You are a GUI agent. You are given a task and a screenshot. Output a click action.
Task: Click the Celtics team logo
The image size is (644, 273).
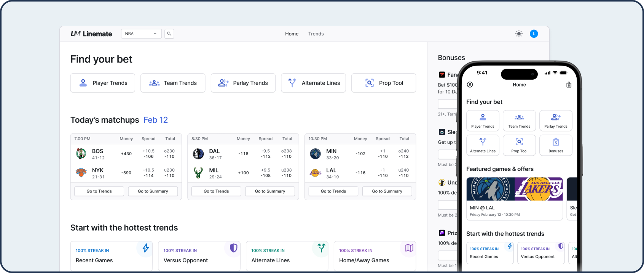(x=81, y=154)
